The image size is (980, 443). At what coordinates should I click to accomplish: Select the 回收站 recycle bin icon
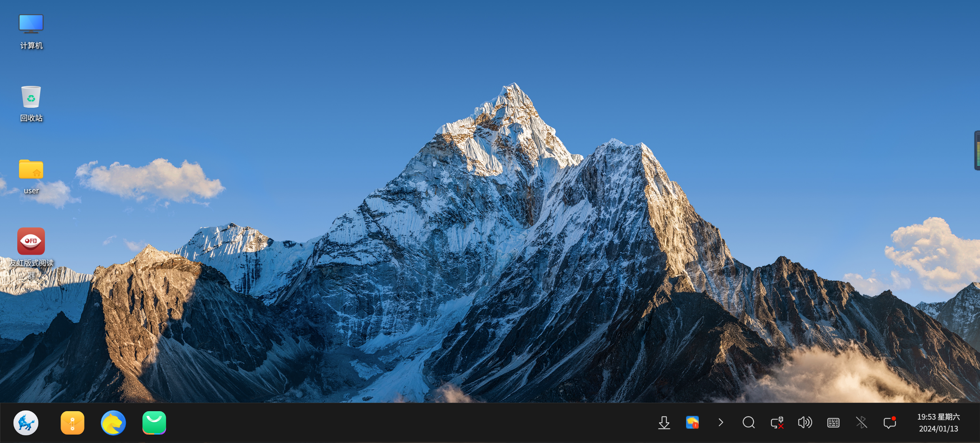click(31, 97)
